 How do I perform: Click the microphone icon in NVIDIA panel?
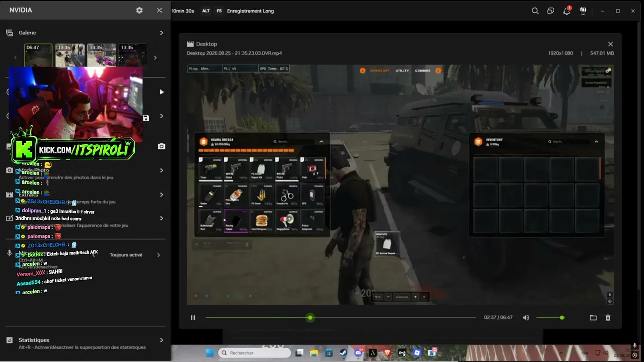[x=9, y=253]
